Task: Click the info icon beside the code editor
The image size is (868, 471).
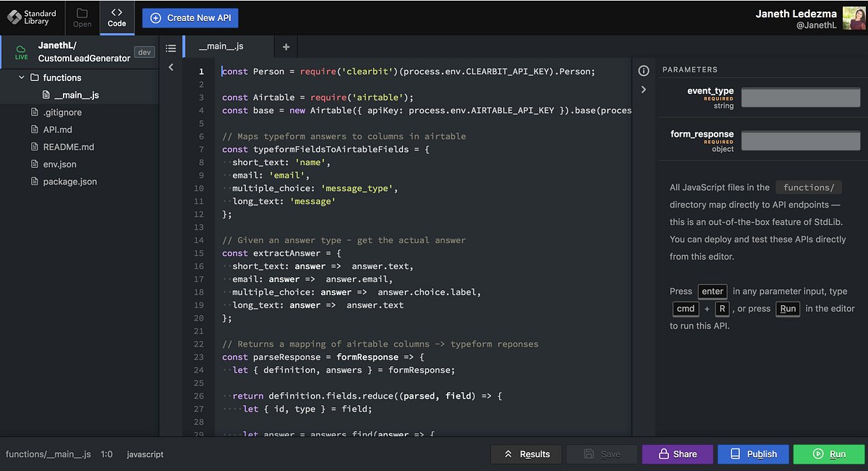Action: coord(643,70)
